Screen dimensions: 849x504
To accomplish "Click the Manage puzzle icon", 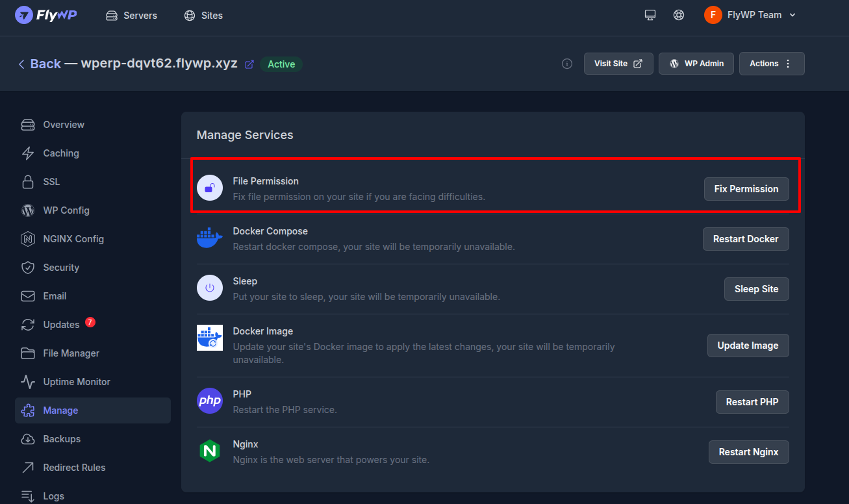I will (x=28, y=410).
